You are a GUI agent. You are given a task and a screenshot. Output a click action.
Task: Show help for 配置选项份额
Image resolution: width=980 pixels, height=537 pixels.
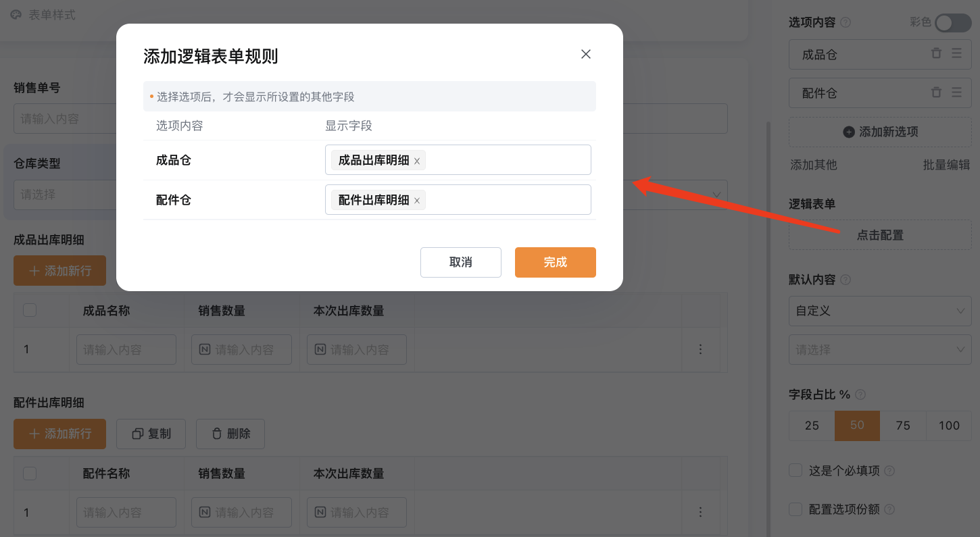pos(889,509)
